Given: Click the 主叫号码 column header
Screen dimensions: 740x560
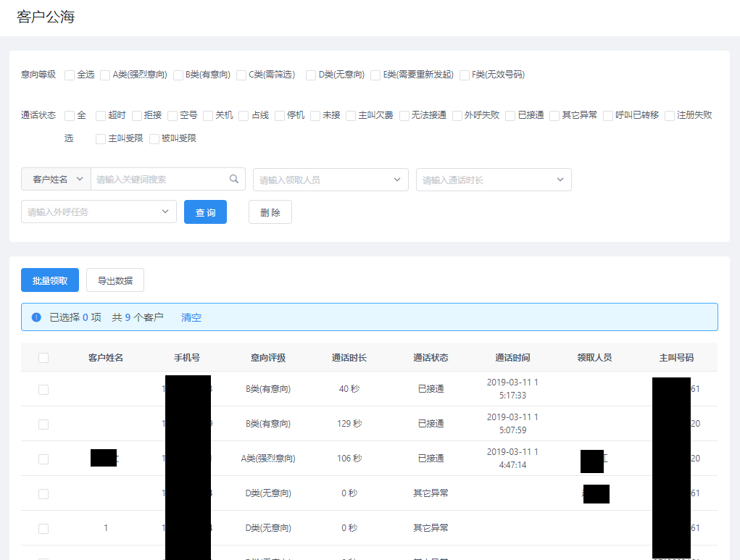Looking at the screenshot, I should pos(676,358).
